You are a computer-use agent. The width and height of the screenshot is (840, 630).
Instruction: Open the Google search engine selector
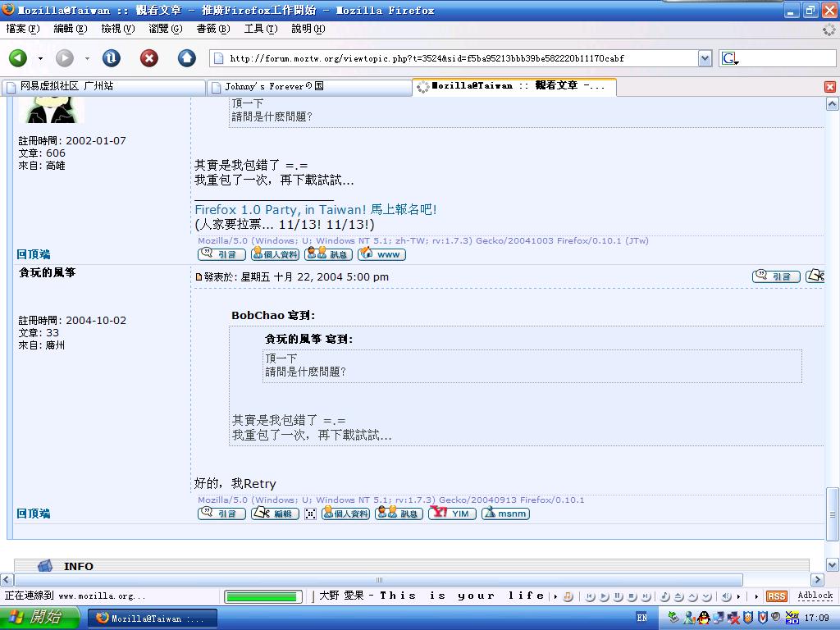(x=729, y=58)
